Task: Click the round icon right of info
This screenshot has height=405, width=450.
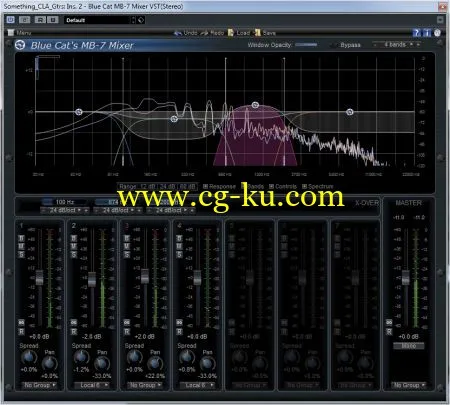Action: pos(437,33)
